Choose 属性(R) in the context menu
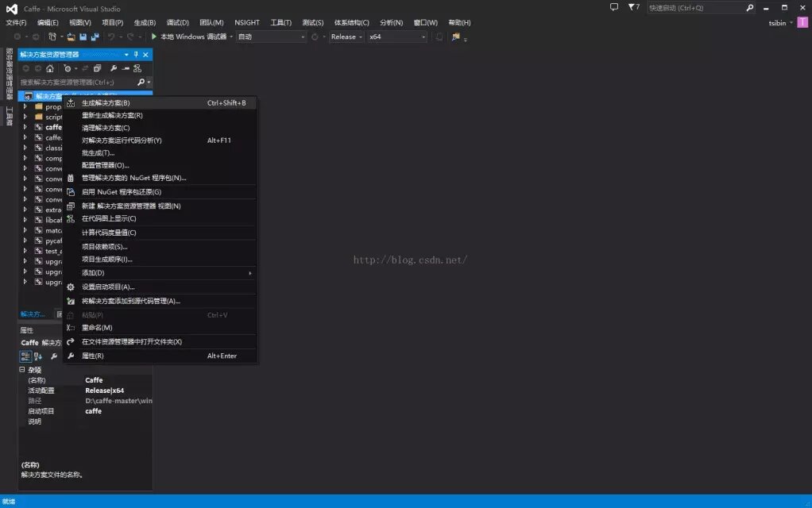812x508 pixels. tap(160, 356)
